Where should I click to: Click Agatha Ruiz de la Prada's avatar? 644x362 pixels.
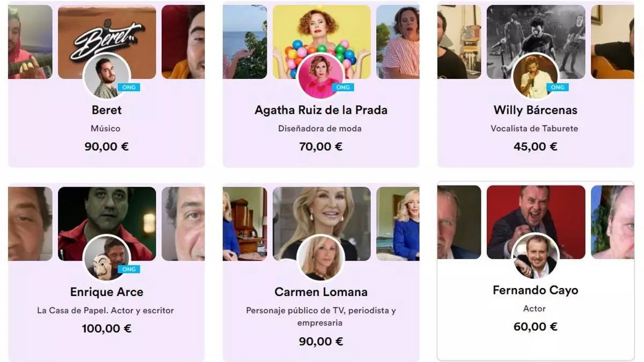click(x=321, y=77)
